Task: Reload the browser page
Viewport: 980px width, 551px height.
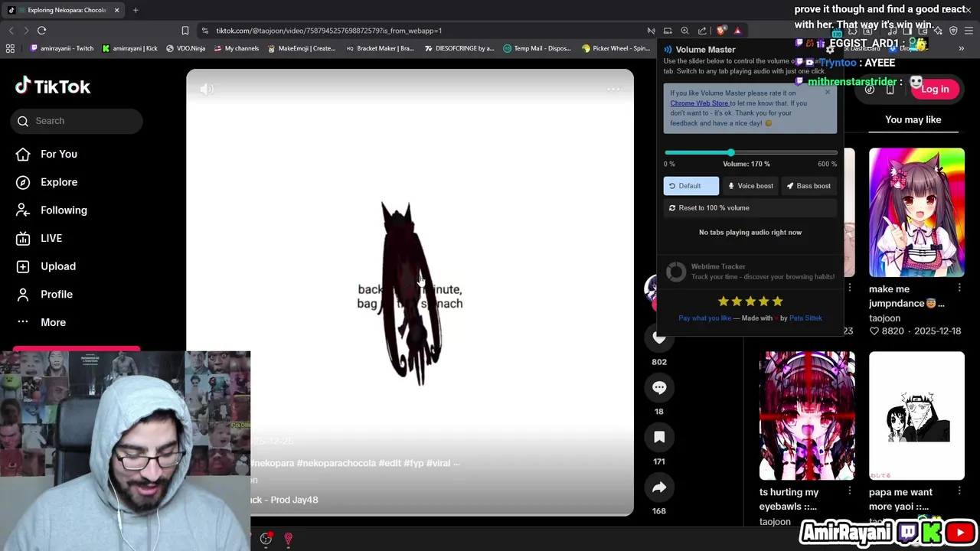Action: (x=41, y=31)
